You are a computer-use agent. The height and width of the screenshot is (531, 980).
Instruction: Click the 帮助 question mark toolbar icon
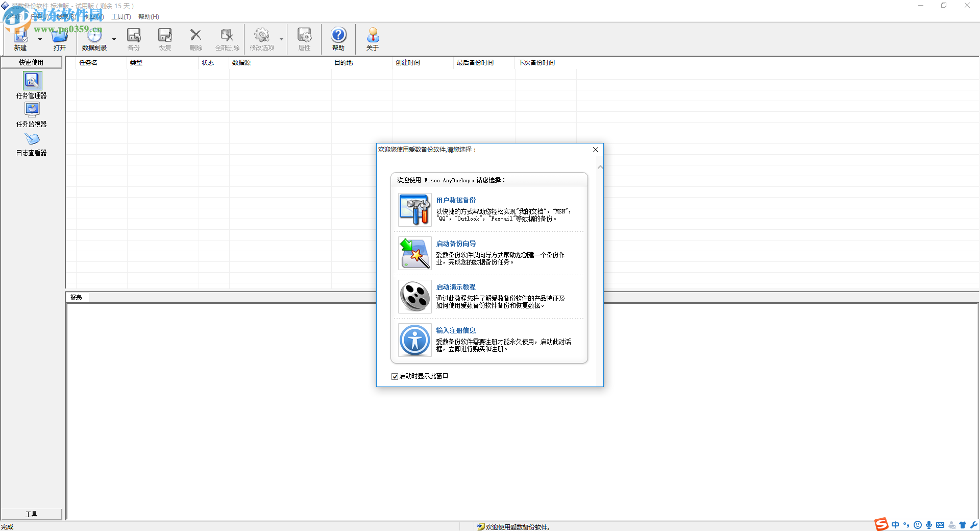click(338, 35)
